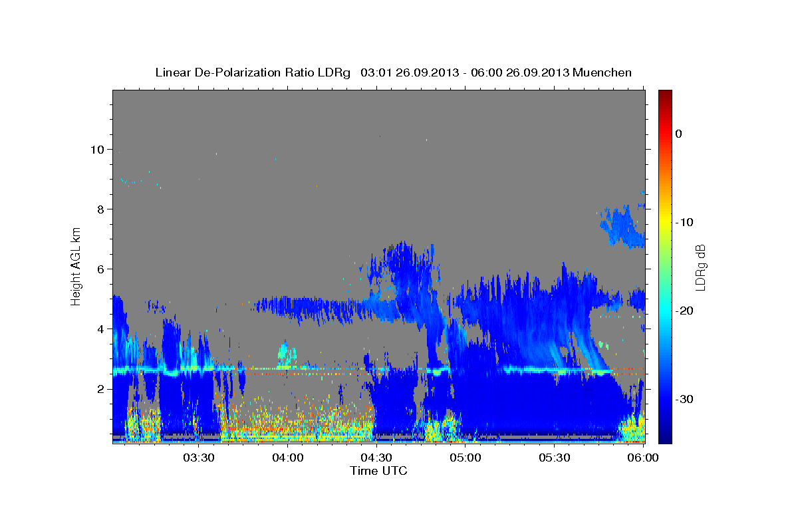Image resolution: width=798 pixels, height=532 pixels.
Task: Click the height tick label 2
Action: tap(101, 388)
